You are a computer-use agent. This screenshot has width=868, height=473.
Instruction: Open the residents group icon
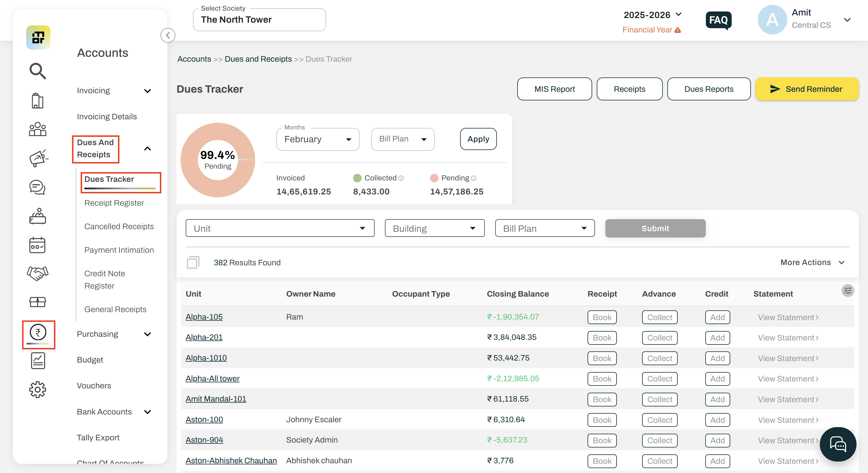pos(37,129)
